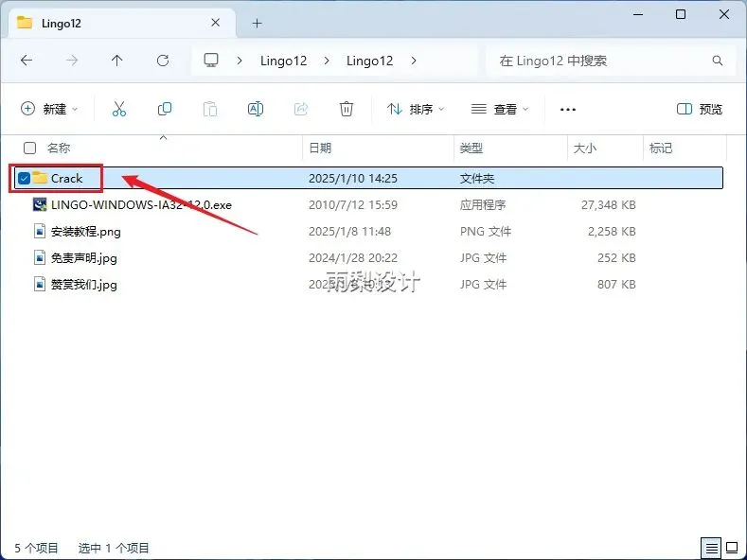This screenshot has width=747, height=560.
Task: Select LINGO-WINDOWS-IA32-12.0.exe file name
Action: (141, 204)
